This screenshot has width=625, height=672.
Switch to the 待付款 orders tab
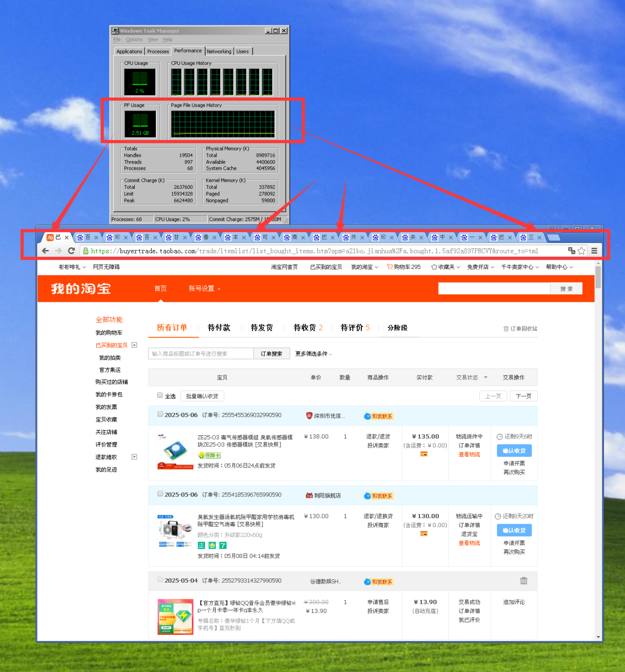coord(219,328)
